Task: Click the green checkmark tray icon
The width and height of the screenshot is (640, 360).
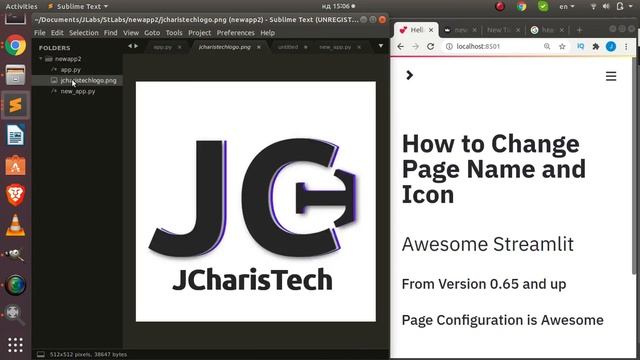Action: point(543,6)
